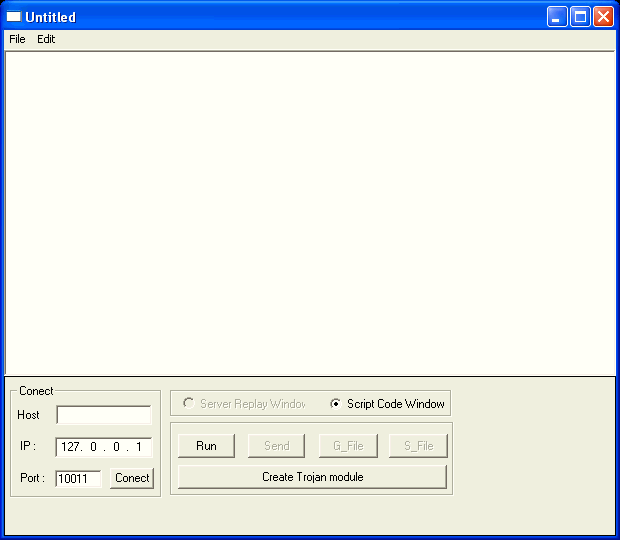Focus the Port field containing 10011
620x540 pixels.
point(78,479)
